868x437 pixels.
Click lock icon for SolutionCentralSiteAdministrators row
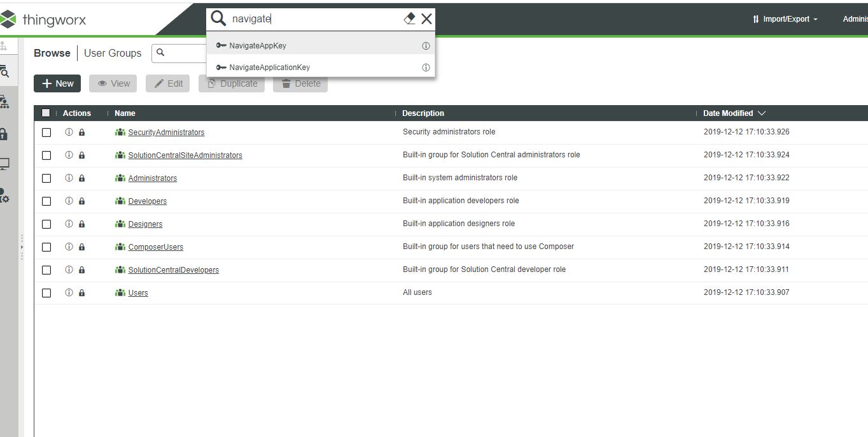(81, 155)
